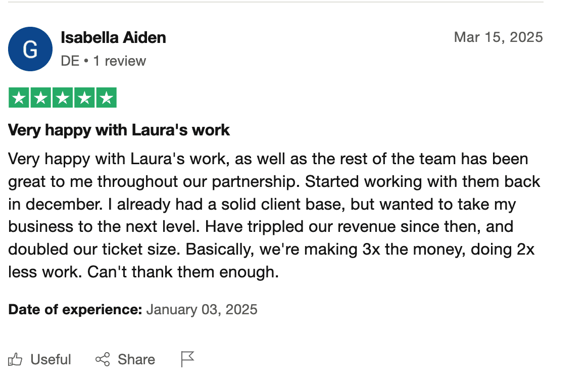Flag this review with the flag icon
The width and height of the screenshot is (588, 387).
[187, 359]
